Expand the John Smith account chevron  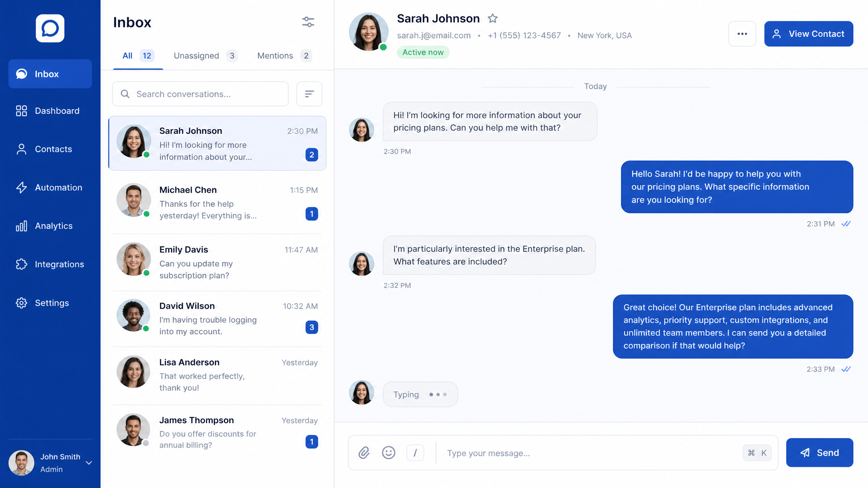pyautogui.click(x=89, y=463)
